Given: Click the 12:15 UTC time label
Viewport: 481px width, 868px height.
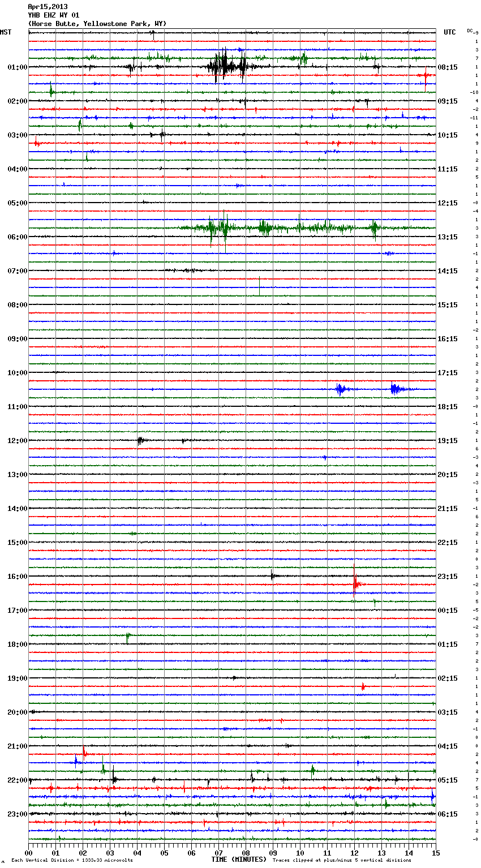Looking at the screenshot, I should click(x=448, y=203).
